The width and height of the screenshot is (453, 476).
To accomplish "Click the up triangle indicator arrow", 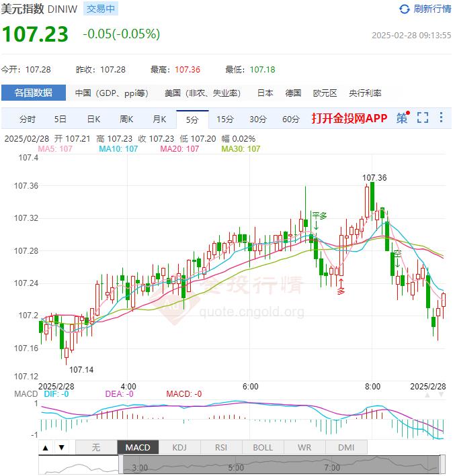I will click(46, 448).
